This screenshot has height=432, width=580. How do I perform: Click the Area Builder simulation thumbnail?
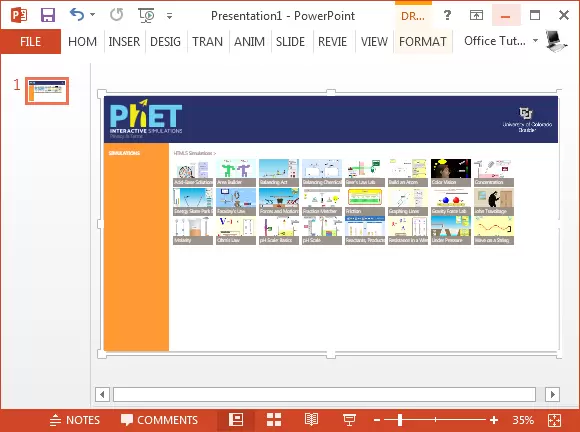pos(236,173)
